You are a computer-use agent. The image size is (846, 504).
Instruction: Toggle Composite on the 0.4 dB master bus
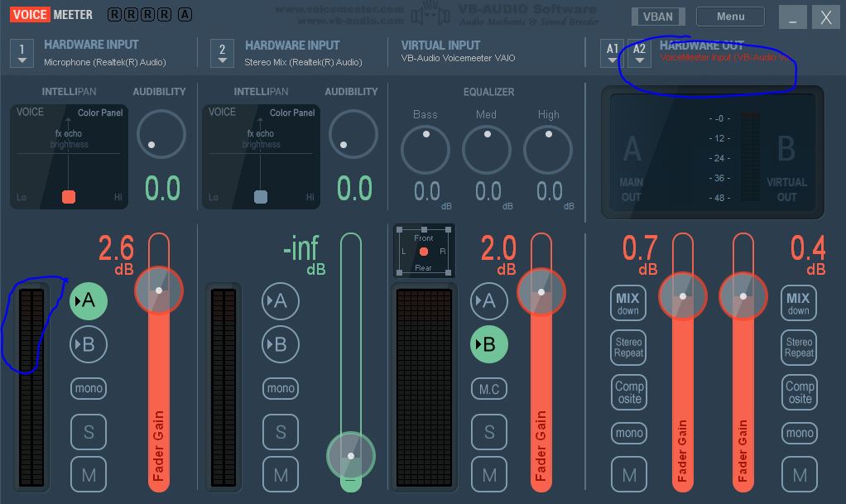pyautogui.click(x=800, y=392)
